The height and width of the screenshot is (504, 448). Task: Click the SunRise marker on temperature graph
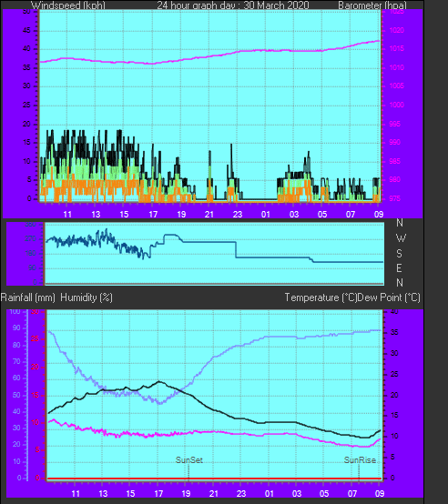point(360,460)
